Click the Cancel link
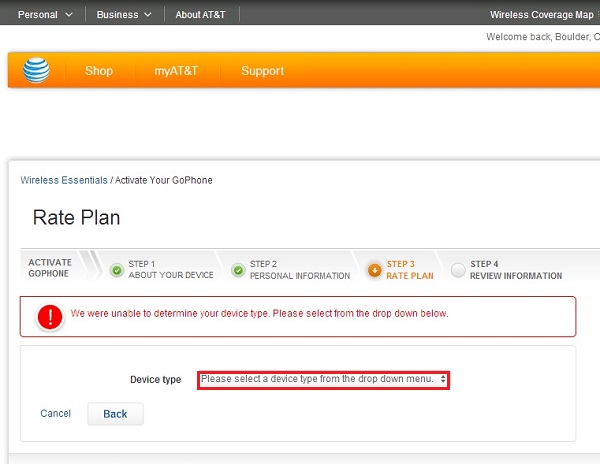600x464 pixels. (55, 414)
